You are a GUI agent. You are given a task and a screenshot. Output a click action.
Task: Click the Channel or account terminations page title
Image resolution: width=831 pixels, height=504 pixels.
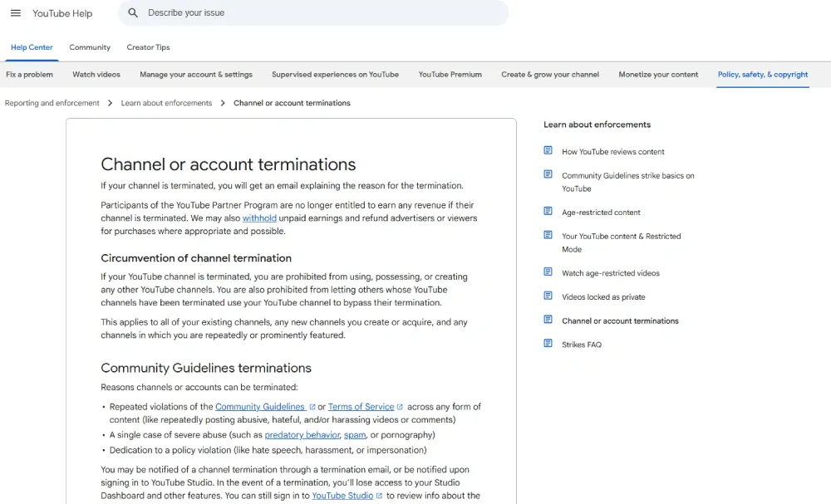point(229,164)
